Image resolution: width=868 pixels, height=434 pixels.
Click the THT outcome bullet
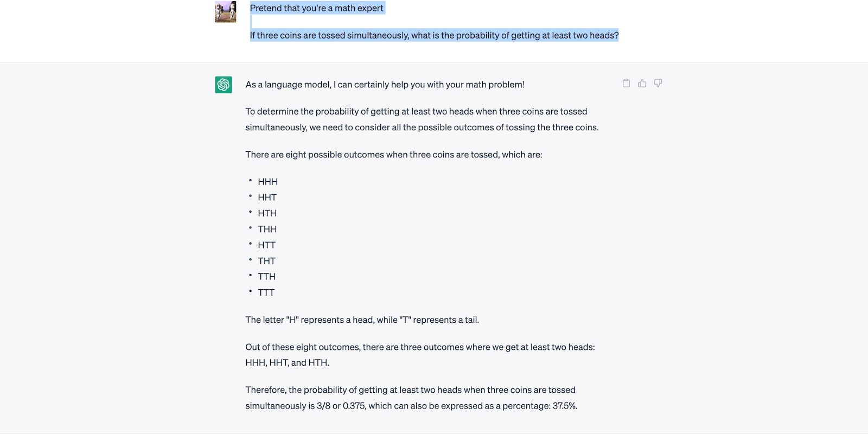(266, 261)
